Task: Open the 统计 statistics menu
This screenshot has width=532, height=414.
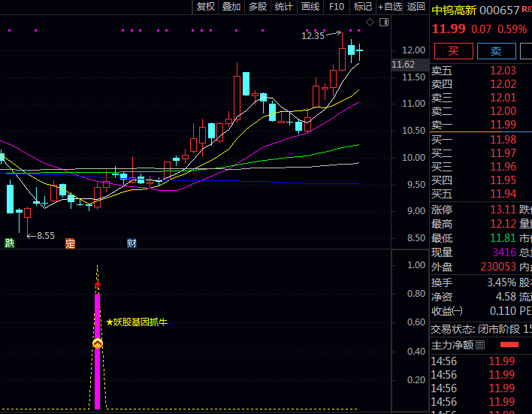Action: [x=284, y=7]
